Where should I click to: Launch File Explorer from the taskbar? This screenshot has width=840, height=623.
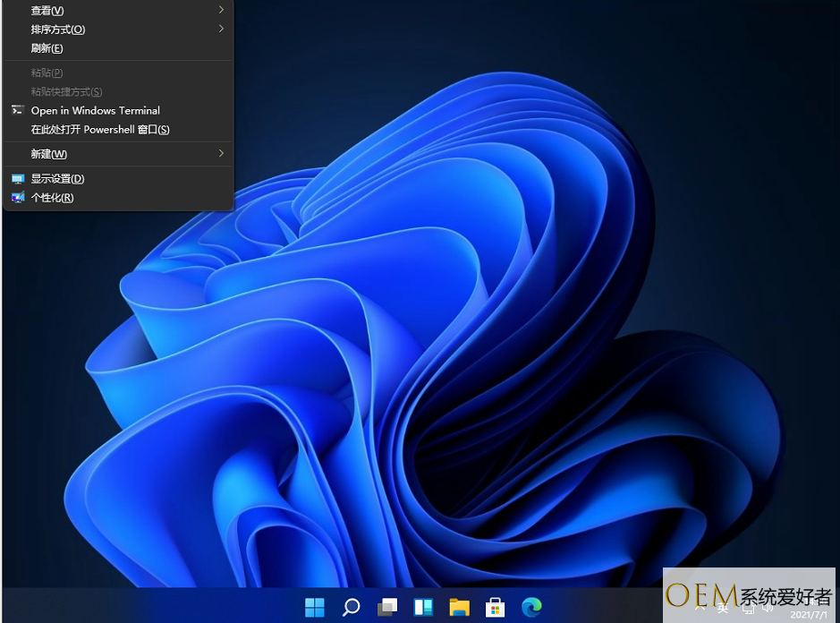point(459,608)
